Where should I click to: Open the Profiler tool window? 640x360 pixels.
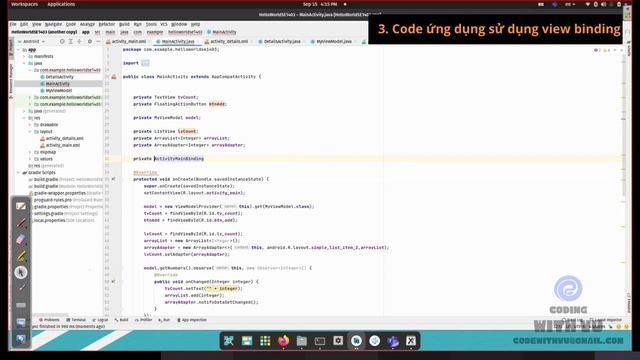pos(143,320)
